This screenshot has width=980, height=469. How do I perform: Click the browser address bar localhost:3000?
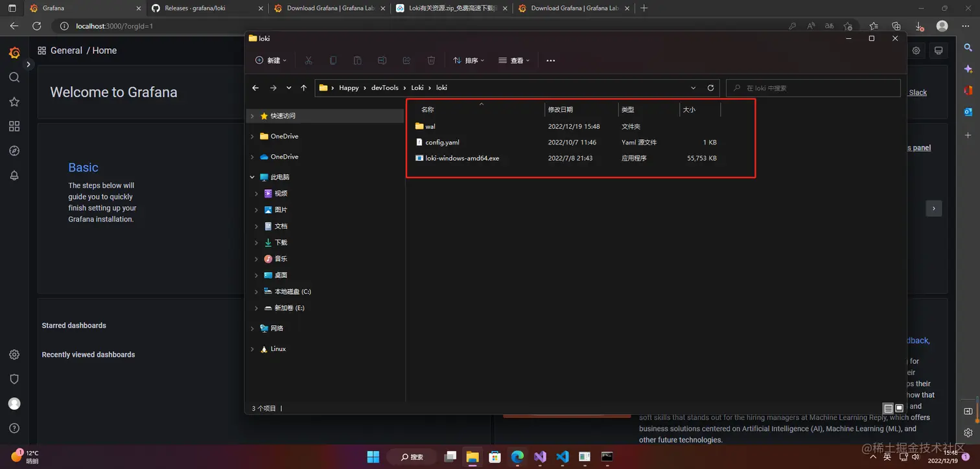tap(415, 26)
